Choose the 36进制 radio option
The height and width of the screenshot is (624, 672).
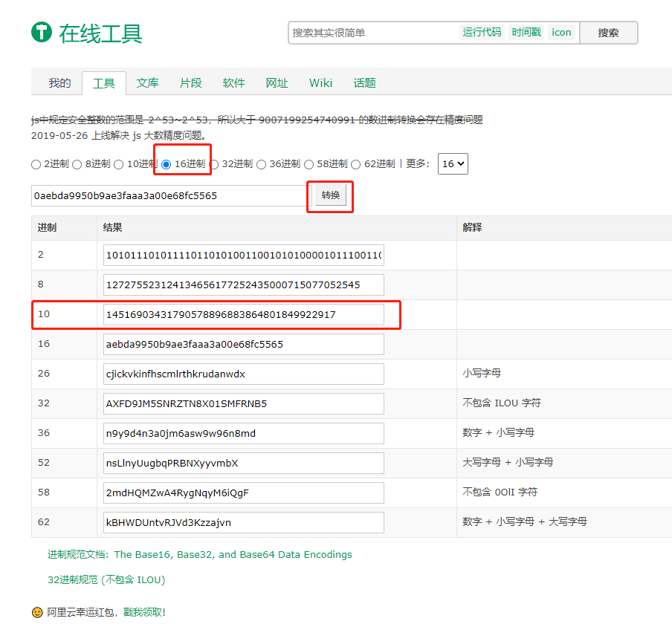(x=262, y=164)
